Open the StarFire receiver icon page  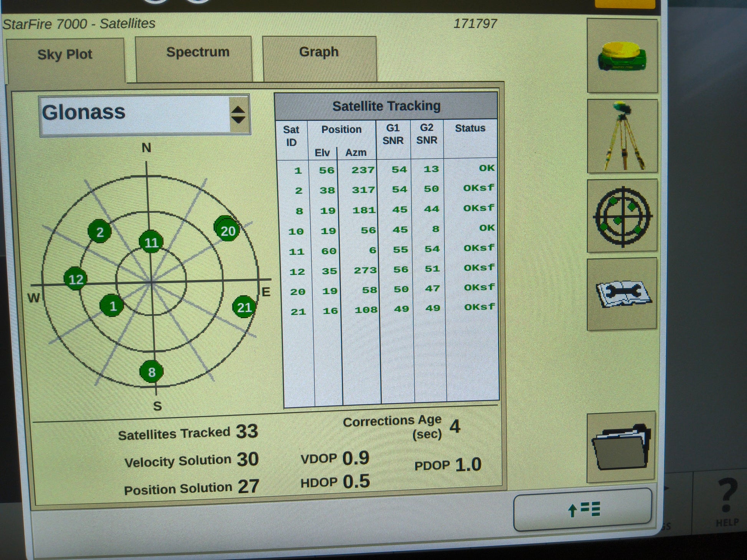click(x=622, y=56)
